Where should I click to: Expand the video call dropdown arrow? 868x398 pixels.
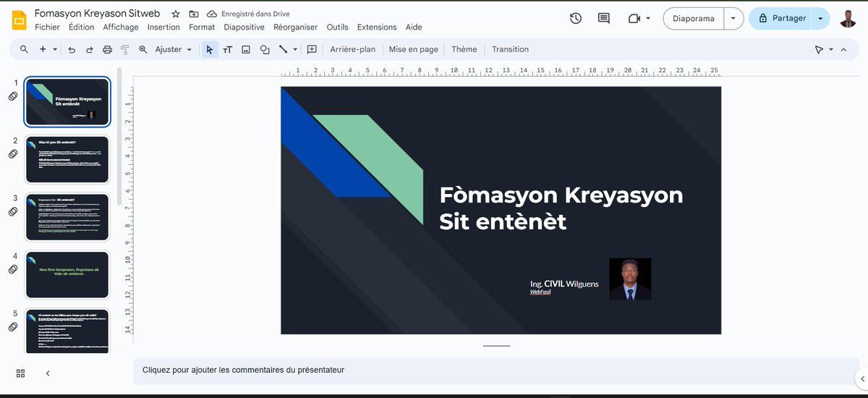click(648, 19)
